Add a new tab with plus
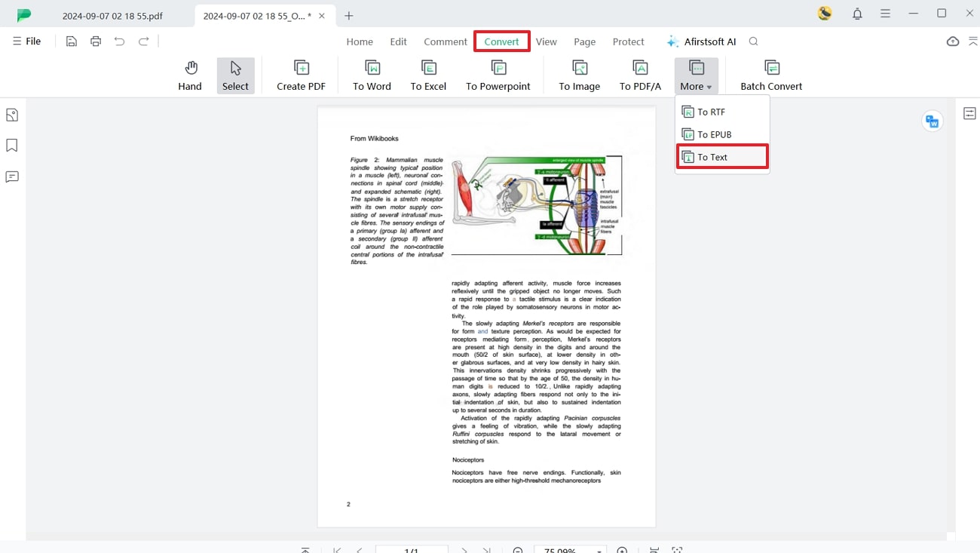This screenshot has height=553, width=980. [349, 15]
